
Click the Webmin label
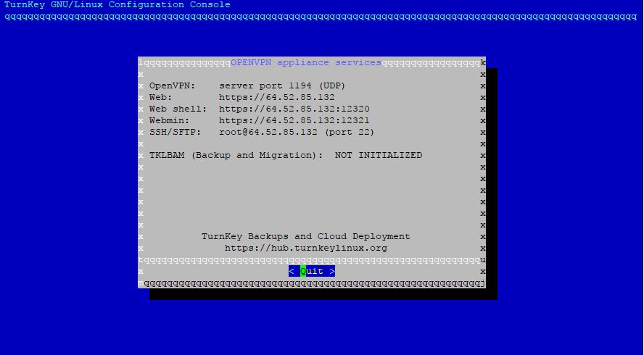(169, 120)
